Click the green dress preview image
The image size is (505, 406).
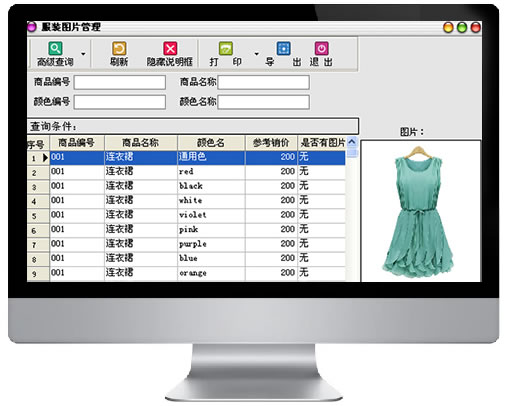point(418,212)
